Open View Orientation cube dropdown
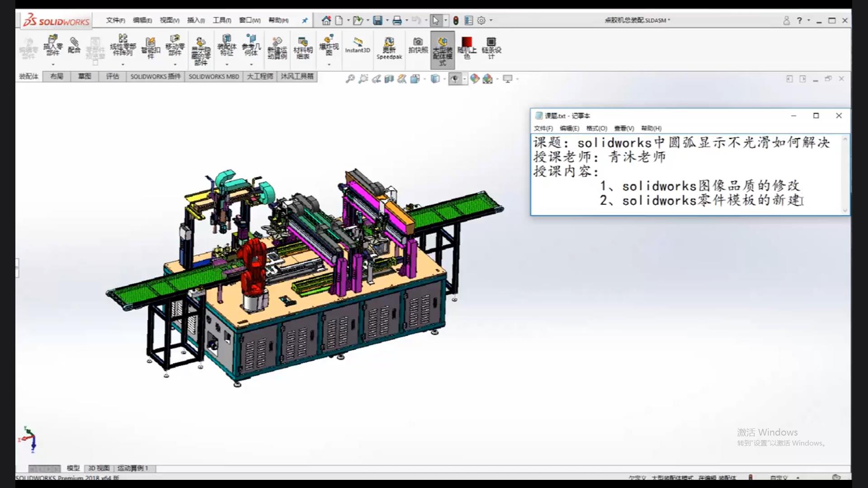Image resolution: width=868 pixels, height=488 pixels. coord(425,79)
